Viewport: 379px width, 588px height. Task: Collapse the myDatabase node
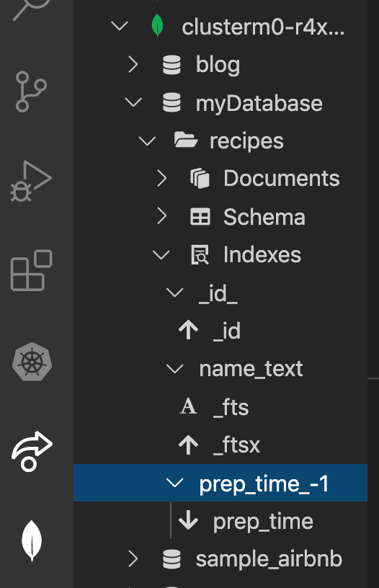click(x=133, y=102)
